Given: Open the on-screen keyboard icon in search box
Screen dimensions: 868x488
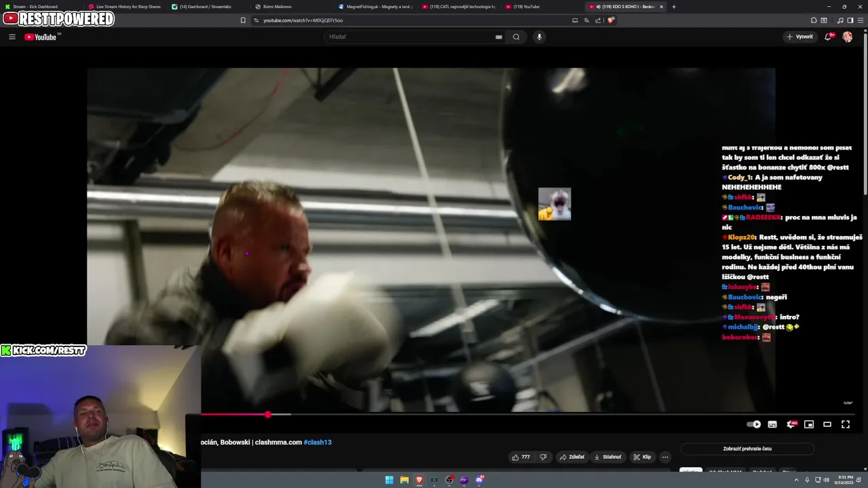Looking at the screenshot, I should 499,37.
